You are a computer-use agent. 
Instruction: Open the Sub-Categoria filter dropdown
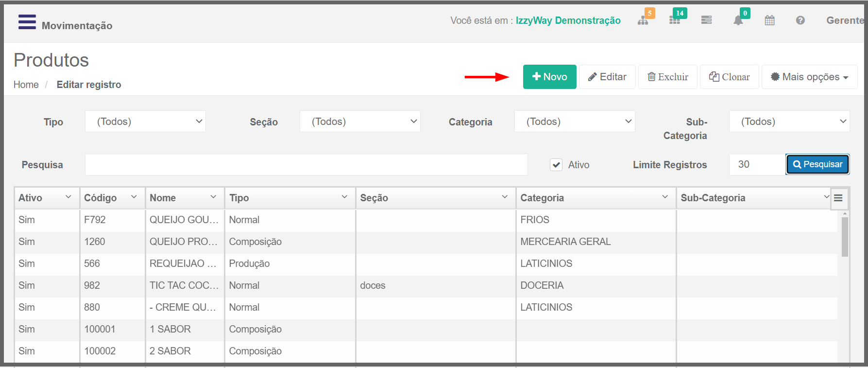point(789,122)
